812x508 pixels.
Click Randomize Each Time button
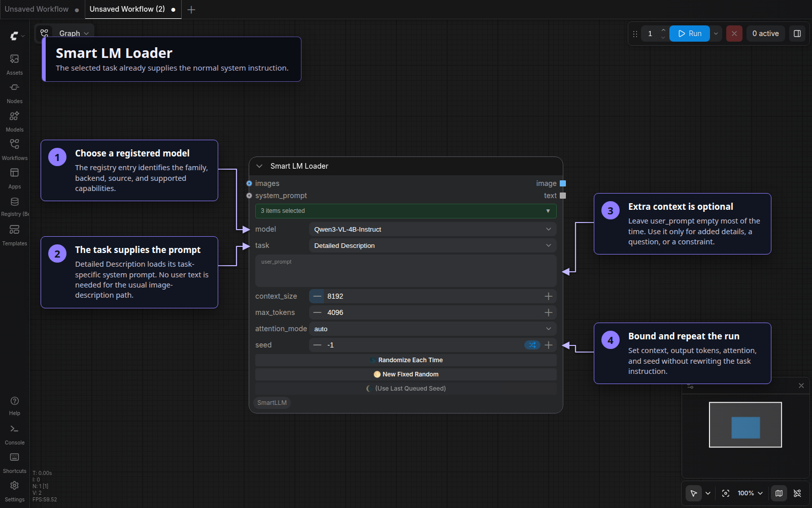(x=406, y=360)
